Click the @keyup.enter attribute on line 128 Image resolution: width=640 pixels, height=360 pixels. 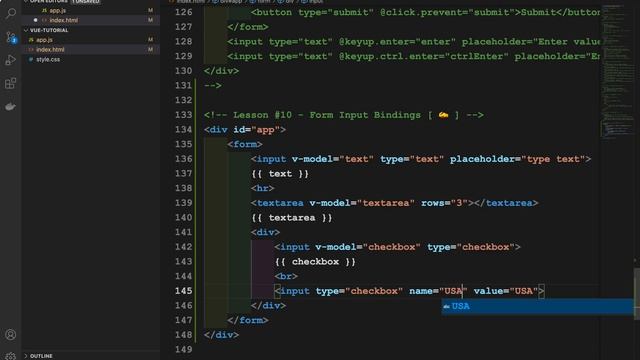click(x=397, y=42)
